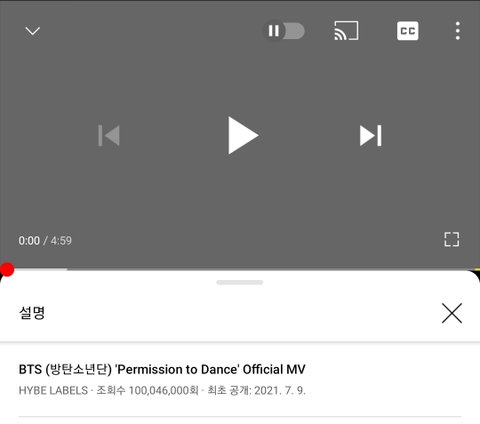Click the pause symbol on autoplay toggle
Image resolution: width=480 pixels, height=424 pixels.
tap(274, 31)
